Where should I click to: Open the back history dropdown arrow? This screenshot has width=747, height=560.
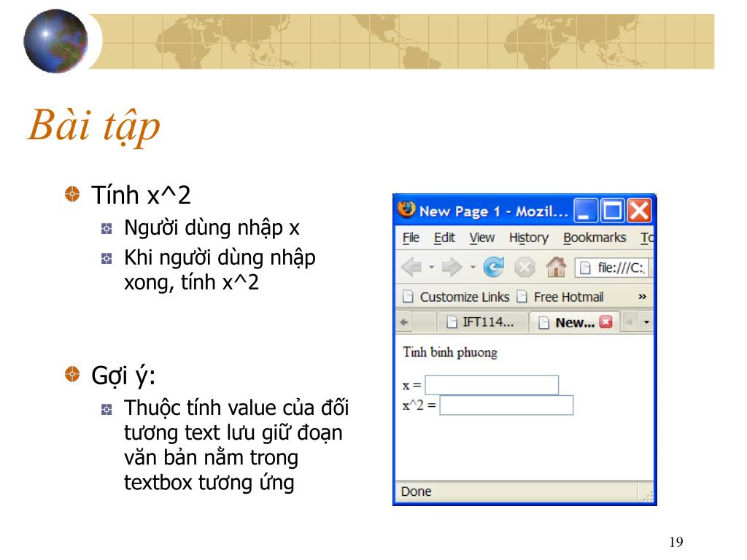click(x=432, y=267)
